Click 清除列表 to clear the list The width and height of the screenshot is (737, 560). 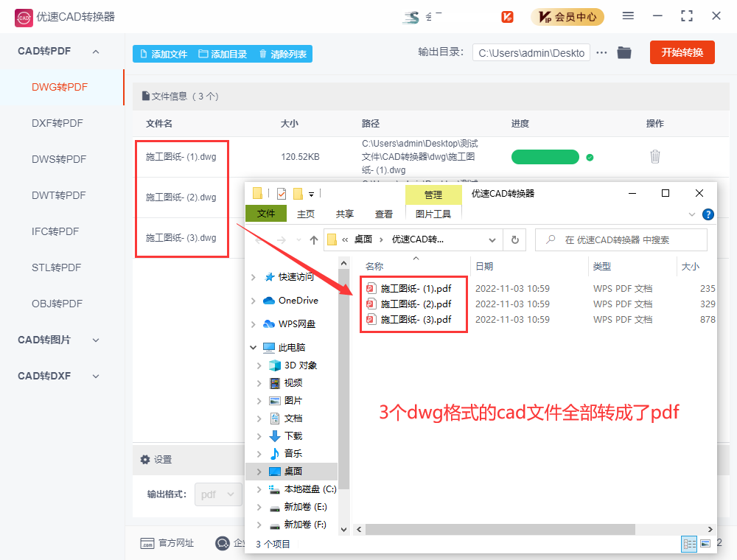(283, 54)
